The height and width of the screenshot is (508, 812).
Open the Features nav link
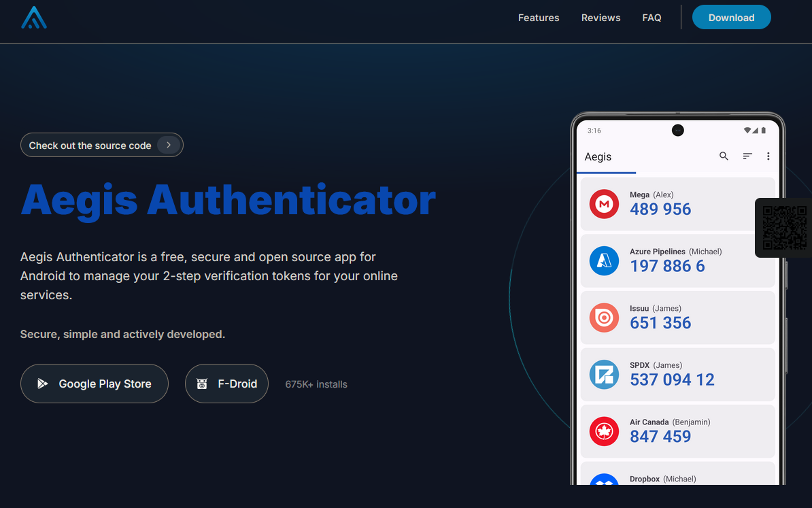coord(539,18)
